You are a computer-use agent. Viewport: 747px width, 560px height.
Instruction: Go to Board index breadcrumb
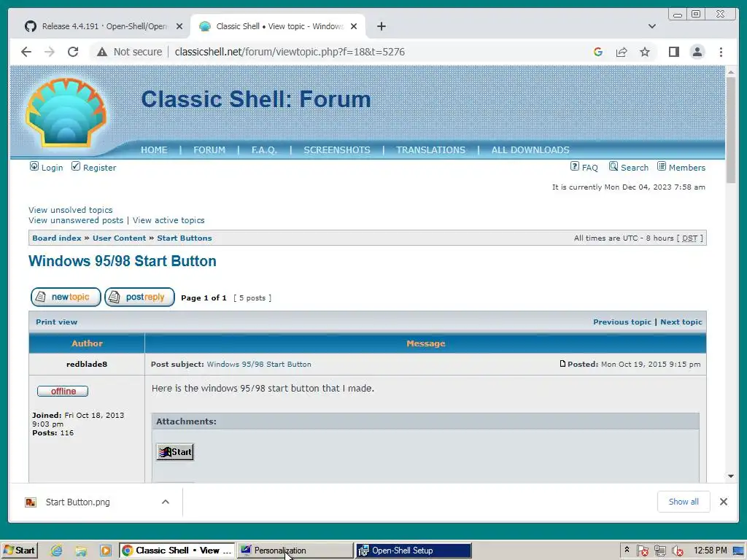(x=57, y=238)
